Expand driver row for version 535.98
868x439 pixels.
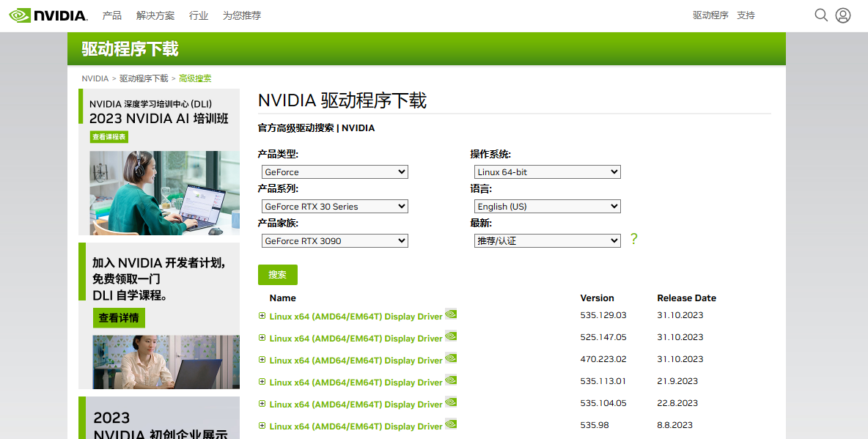tap(262, 426)
